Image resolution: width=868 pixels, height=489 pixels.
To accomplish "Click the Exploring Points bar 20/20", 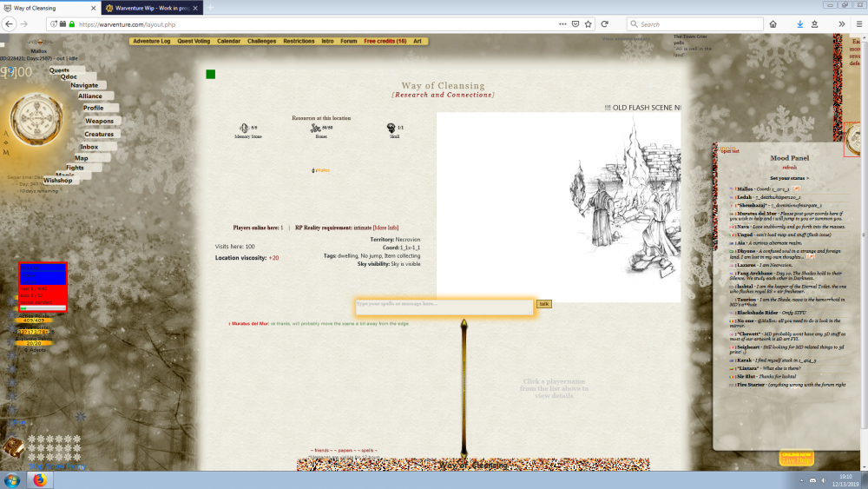I will (x=34, y=343).
